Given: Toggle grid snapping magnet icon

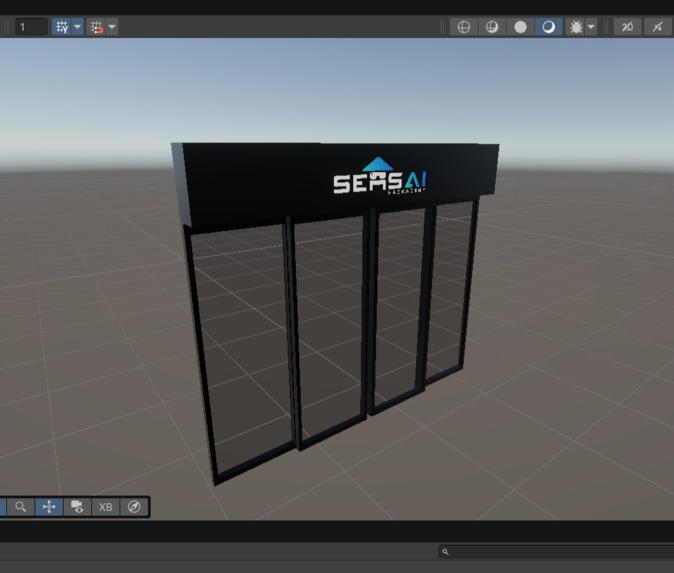Looking at the screenshot, I should (x=96, y=27).
